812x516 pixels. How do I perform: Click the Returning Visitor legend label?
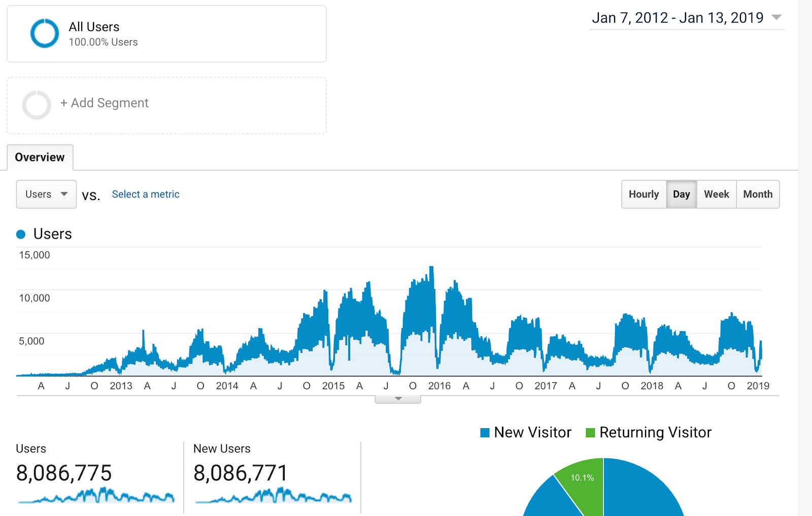[x=655, y=433]
